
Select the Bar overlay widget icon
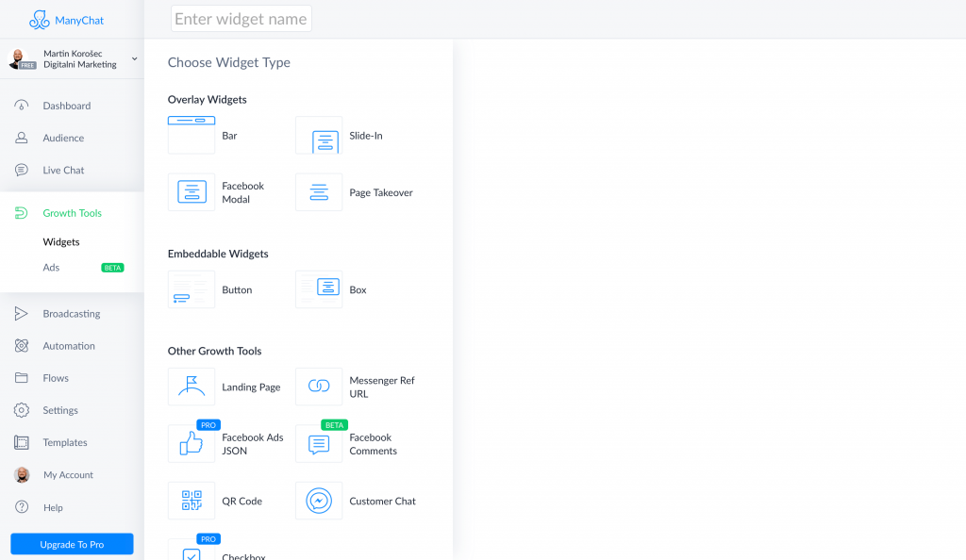click(192, 135)
